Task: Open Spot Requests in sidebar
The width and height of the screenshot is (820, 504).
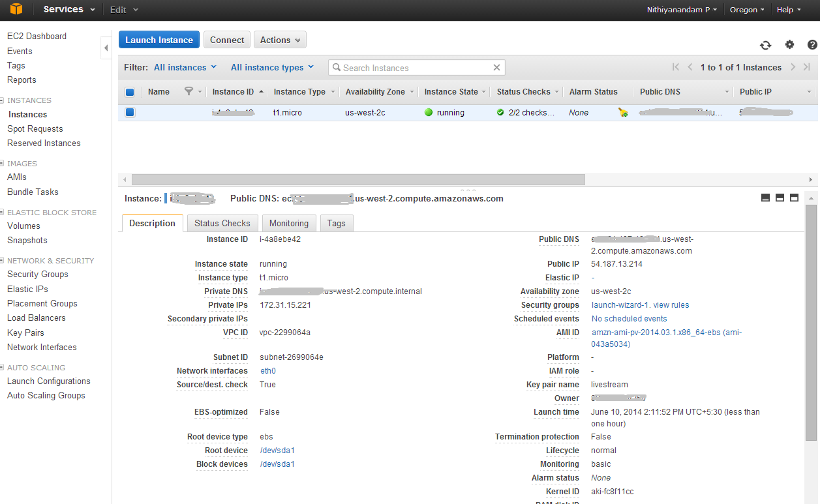Action: [35, 128]
